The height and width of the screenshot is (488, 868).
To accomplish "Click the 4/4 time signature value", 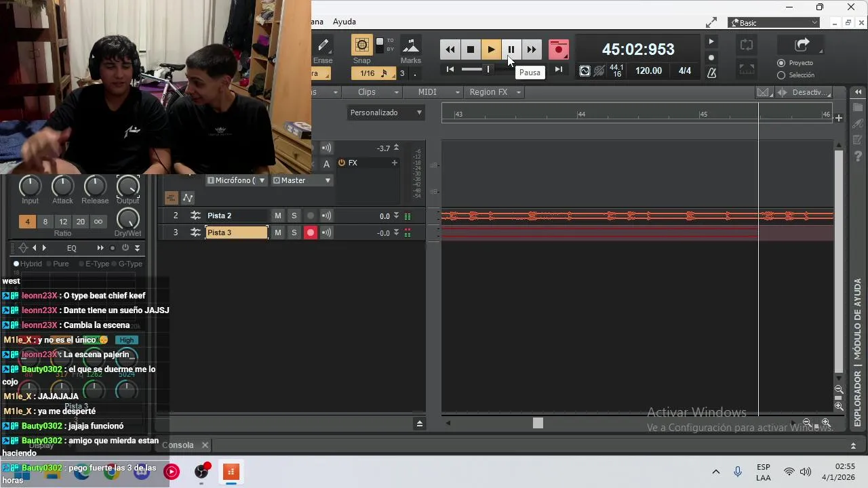I will pyautogui.click(x=685, y=70).
